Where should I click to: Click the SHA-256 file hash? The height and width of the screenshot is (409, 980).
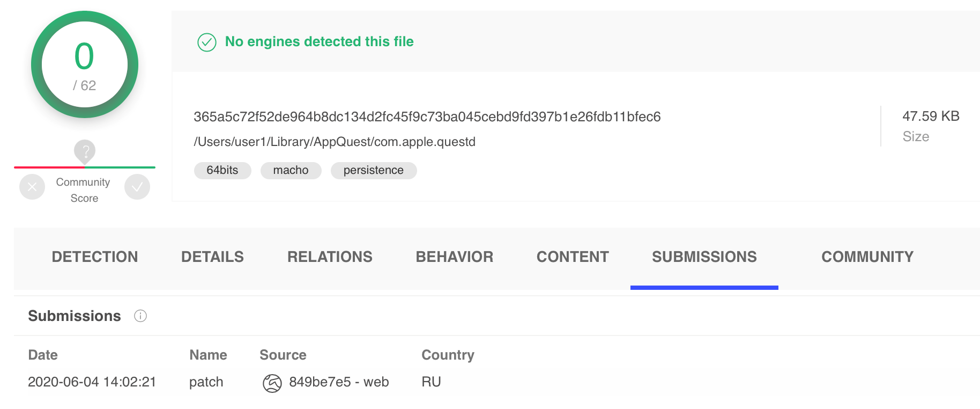427,116
